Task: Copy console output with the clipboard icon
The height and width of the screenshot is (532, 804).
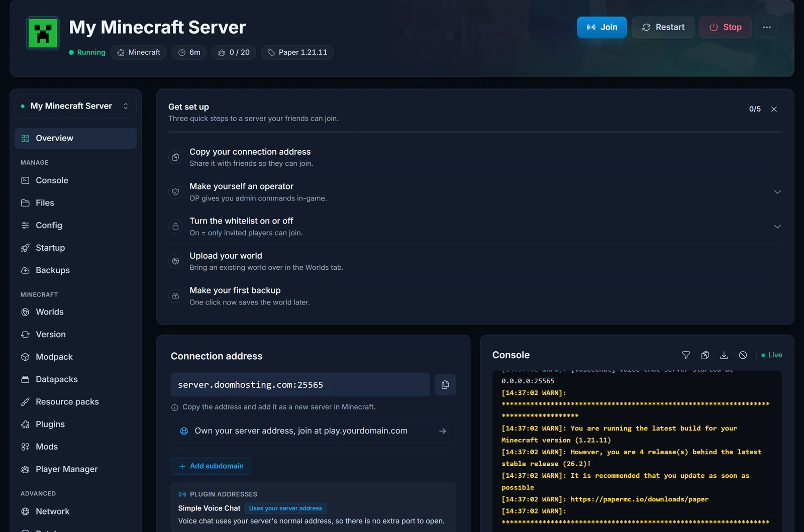Action: coord(705,355)
